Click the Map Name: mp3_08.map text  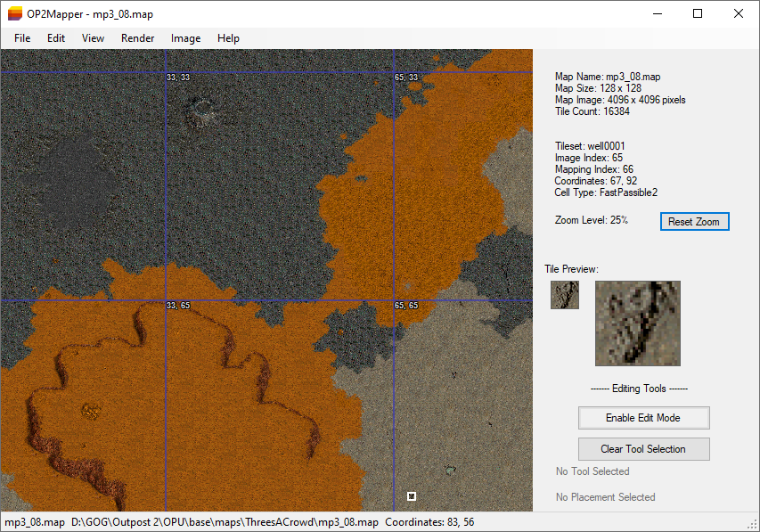pyautogui.click(x=608, y=77)
